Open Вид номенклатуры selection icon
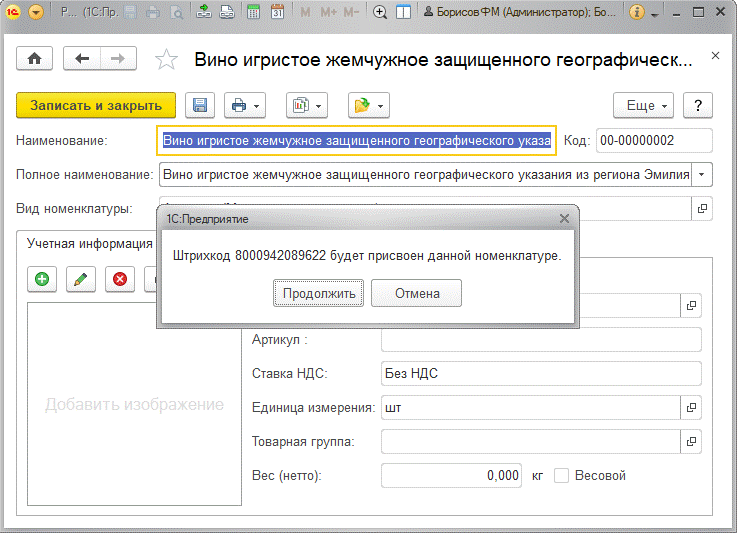 coord(702,209)
